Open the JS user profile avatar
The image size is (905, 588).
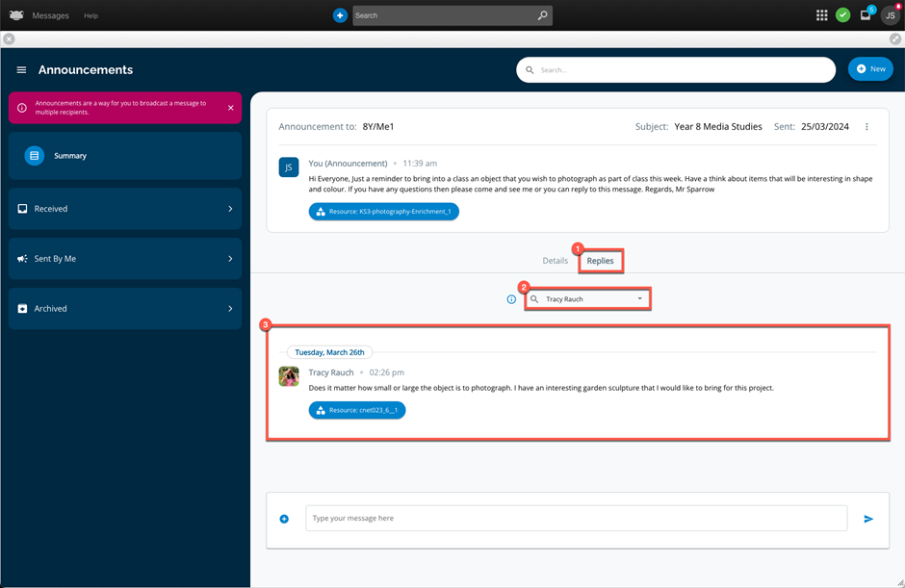click(x=891, y=15)
